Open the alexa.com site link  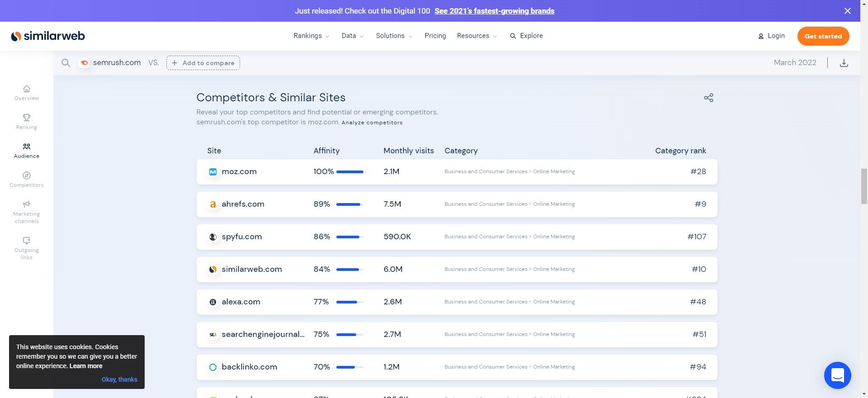241,302
